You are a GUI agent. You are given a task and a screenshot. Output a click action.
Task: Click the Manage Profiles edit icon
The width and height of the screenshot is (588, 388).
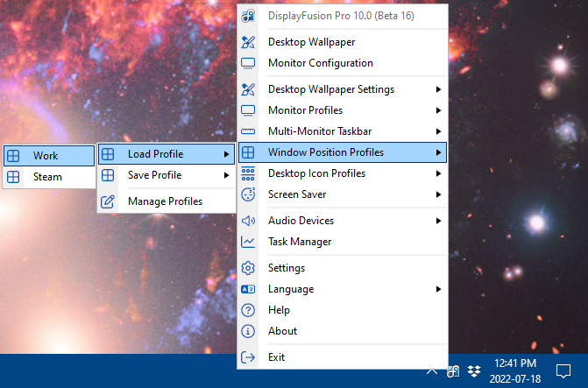108,201
